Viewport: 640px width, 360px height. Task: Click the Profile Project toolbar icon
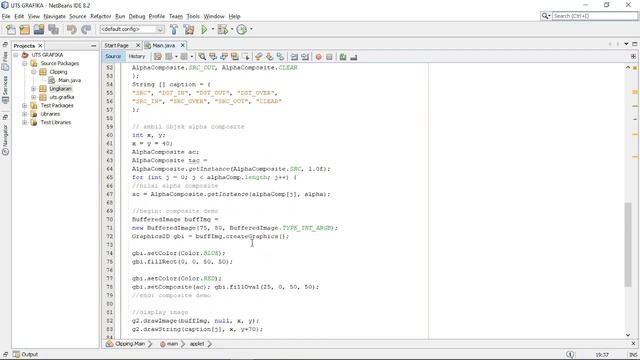(x=242, y=29)
